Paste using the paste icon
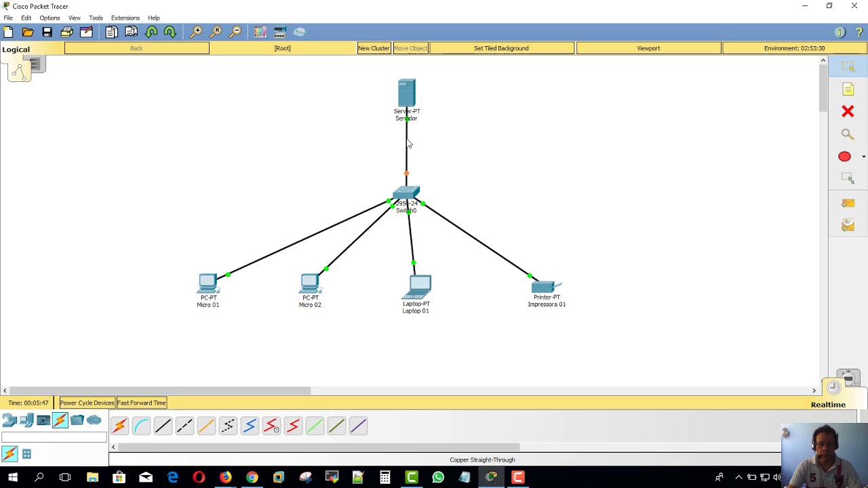868x488 pixels. [x=131, y=32]
